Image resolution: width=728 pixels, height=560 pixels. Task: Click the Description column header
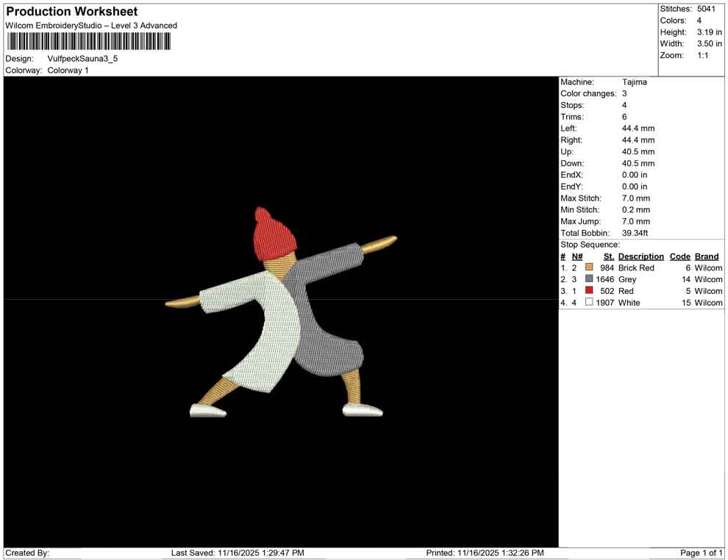tap(640, 256)
